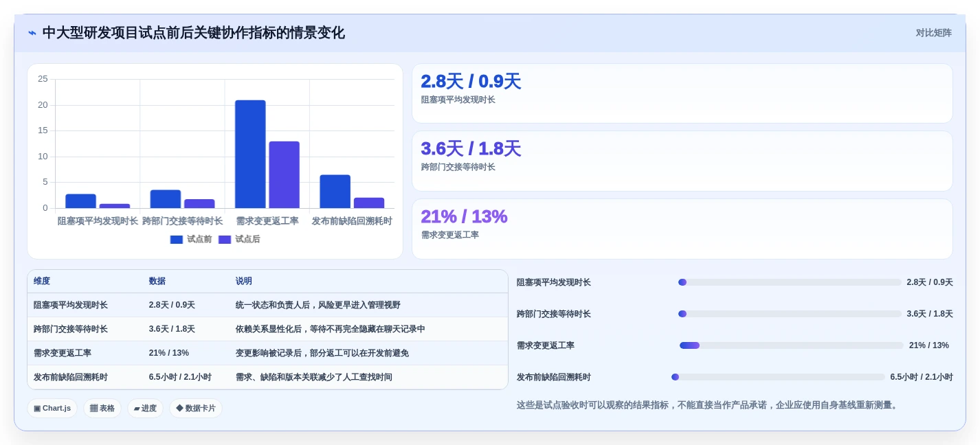Click description 需求、缺陷和版本关联减少了人工查找时间
Image resolution: width=980 pixels, height=445 pixels.
click(314, 377)
